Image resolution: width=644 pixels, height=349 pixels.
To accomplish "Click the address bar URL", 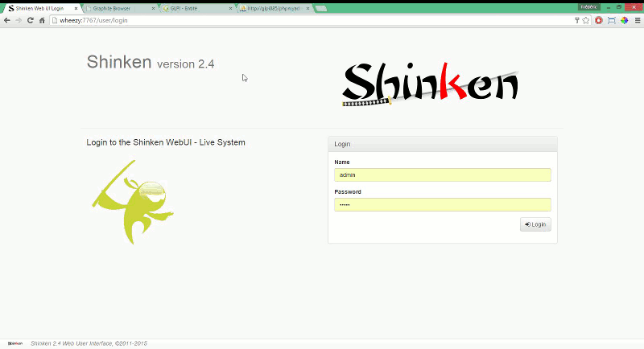I will click(x=93, y=20).
